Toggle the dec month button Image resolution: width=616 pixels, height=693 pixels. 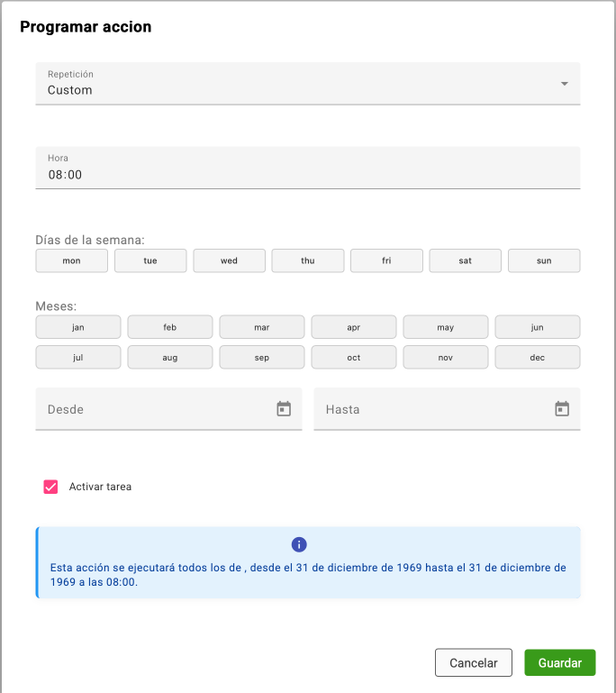tap(538, 358)
